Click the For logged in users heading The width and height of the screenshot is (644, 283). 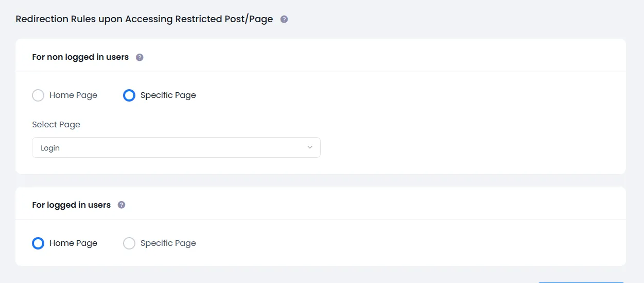[71, 205]
